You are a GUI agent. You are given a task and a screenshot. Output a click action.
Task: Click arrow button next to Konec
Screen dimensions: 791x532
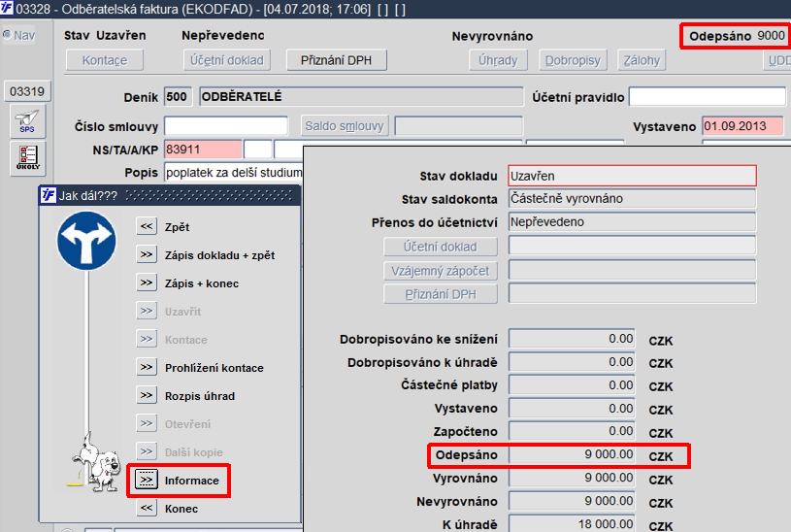(147, 509)
